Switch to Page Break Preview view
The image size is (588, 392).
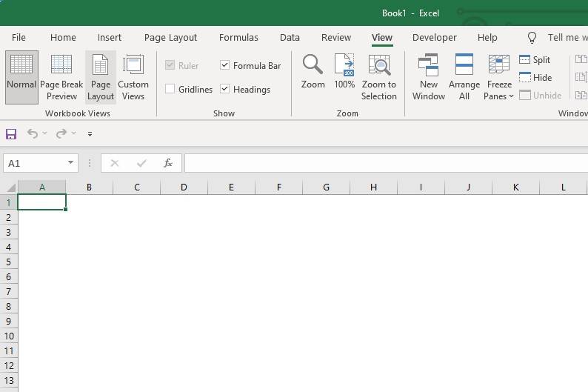[61, 77]
